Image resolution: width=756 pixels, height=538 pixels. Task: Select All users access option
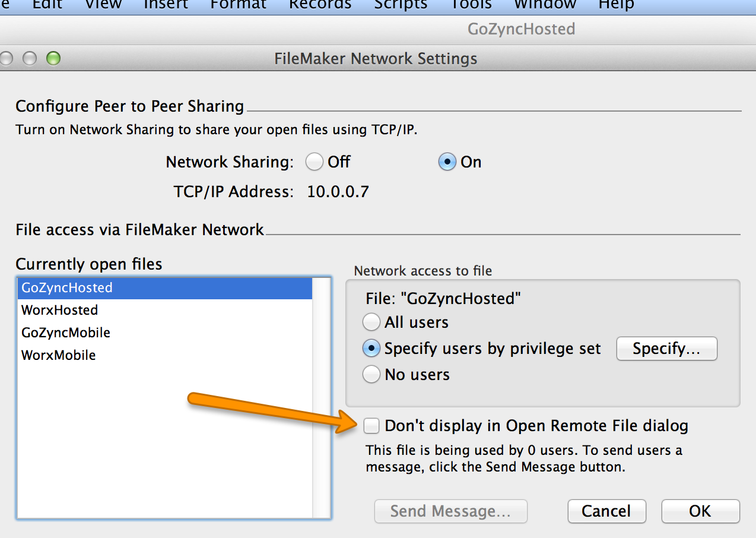(371, 322)
